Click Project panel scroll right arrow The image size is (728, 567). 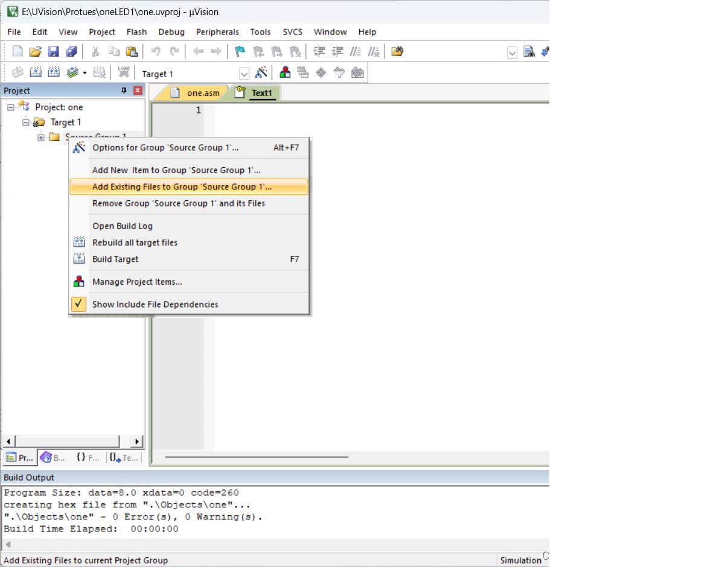tap(137, 441)
